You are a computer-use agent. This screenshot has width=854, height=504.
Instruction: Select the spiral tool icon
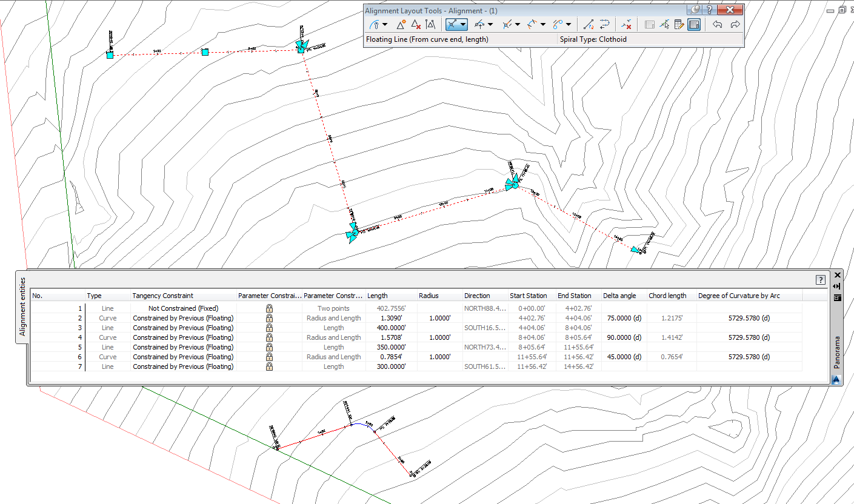[x=558, y=25]
